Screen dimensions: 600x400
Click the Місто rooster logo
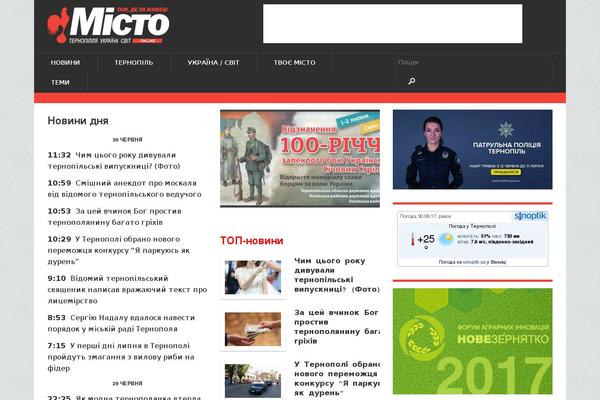pyautogui.click(x=109, y=25)
